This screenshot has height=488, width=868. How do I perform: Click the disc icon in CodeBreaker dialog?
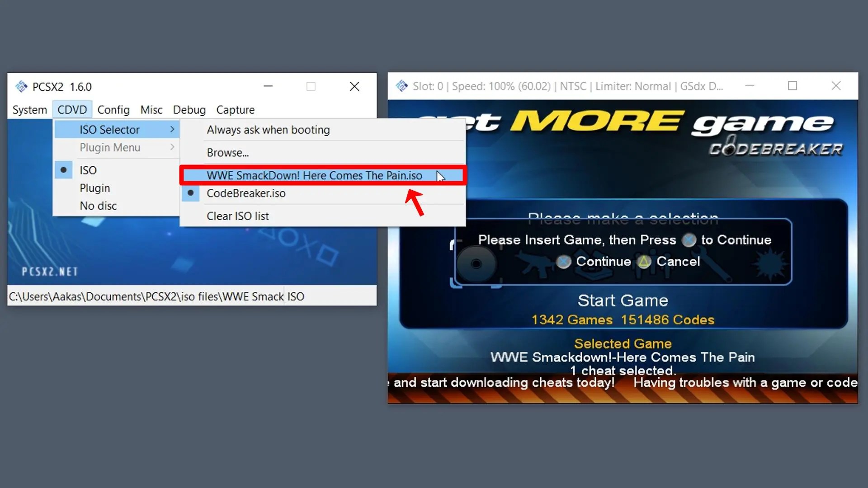click(x=476, y=263)
